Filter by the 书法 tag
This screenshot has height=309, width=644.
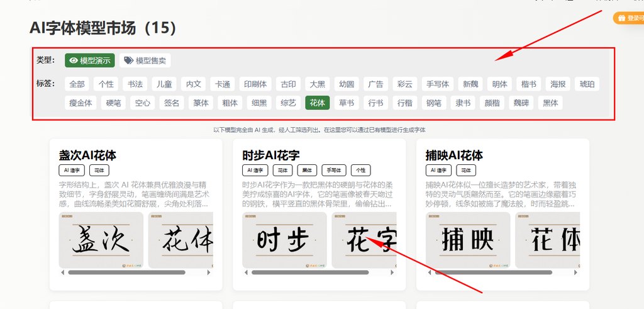pos(135,84)
